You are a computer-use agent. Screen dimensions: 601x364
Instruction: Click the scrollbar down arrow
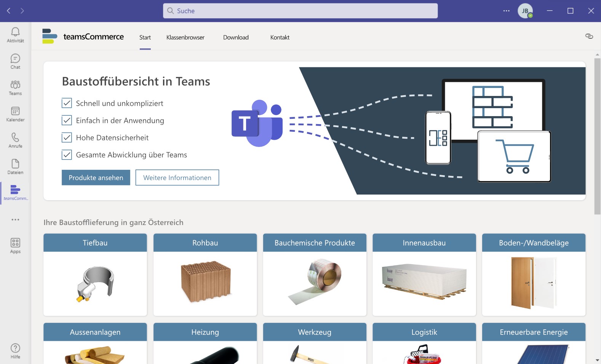click(597, 360)
